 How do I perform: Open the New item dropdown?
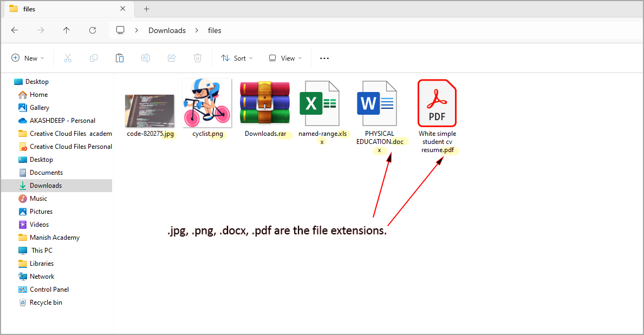coord(28,58)
